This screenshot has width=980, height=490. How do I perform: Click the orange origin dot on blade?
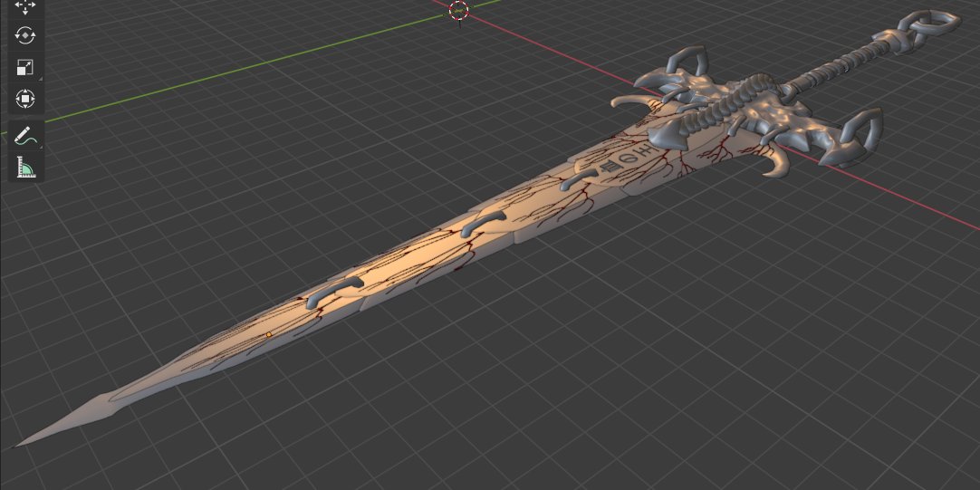(269, 335)
